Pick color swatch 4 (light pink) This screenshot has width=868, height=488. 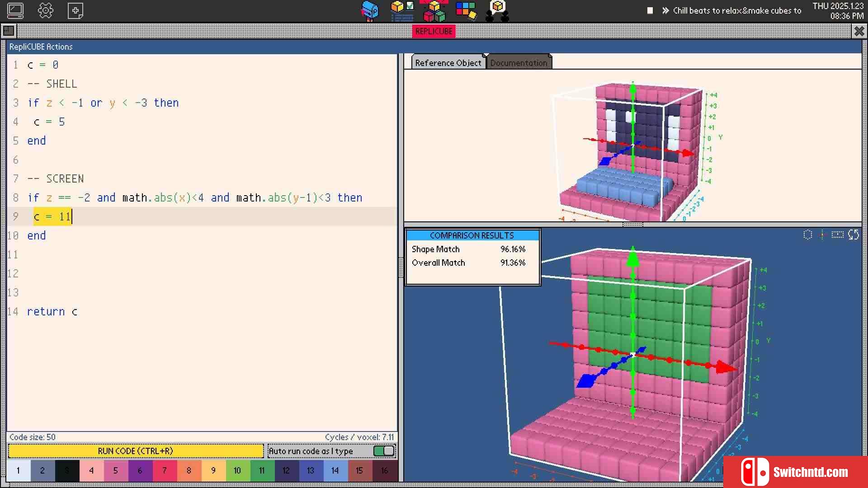pos(91,470)
